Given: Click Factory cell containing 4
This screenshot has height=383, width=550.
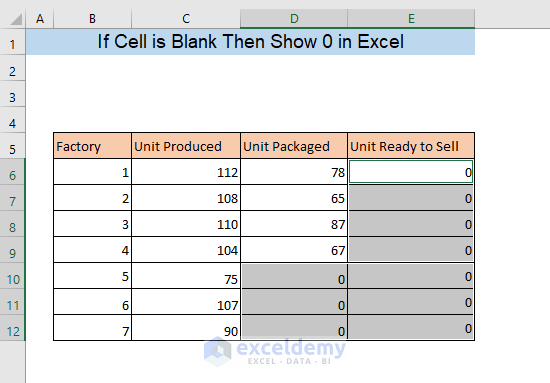Looking at the screenshot, I should point(93,250).
